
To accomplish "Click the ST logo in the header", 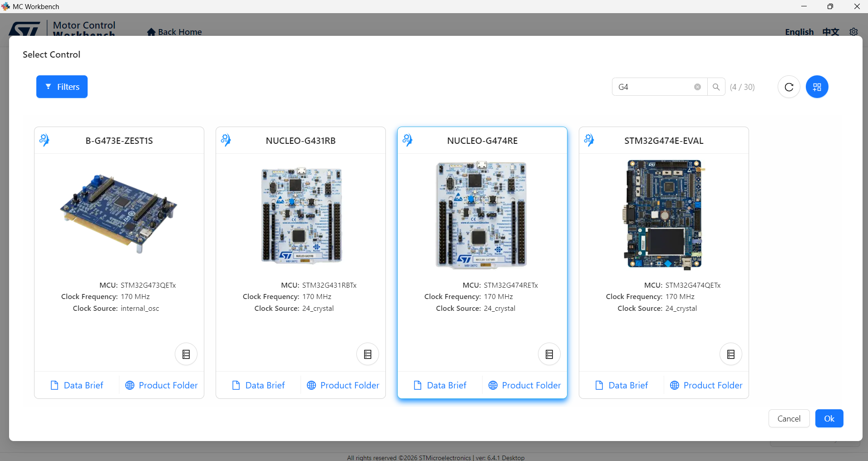I will pos(25,29).
